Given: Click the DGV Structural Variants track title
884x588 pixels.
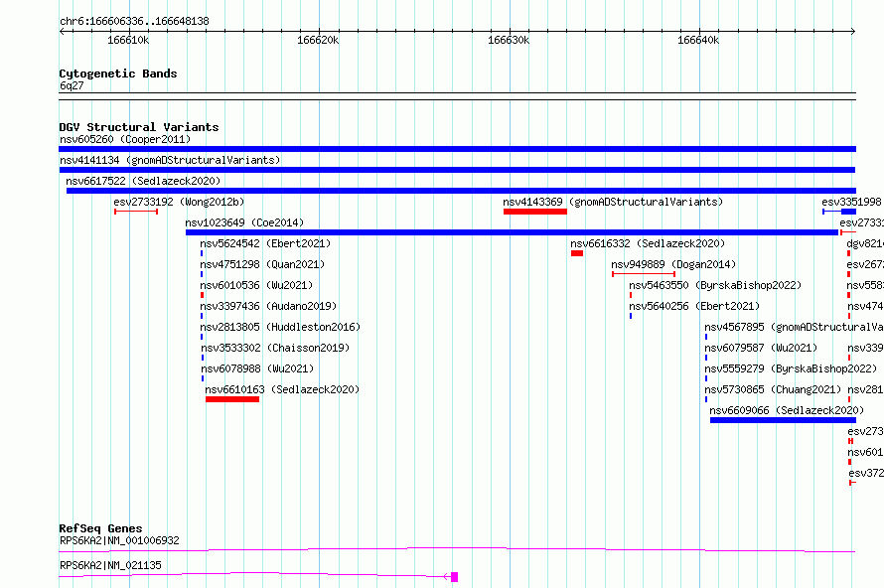Looking at the screenshot, I should (x=139, y=127).
